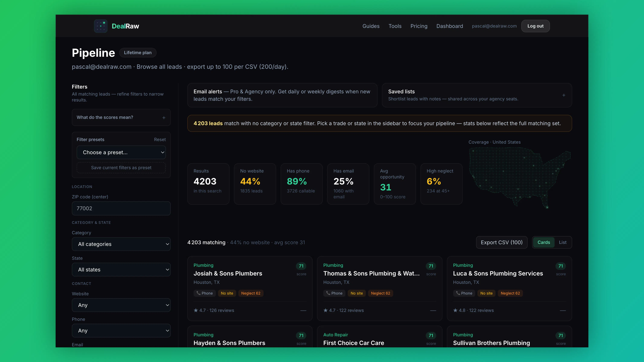Click the '4 203 leads' highlighted text in the banner
This screenshot has height=362, width=644.
pyautogui.click(x=208, y=123)
